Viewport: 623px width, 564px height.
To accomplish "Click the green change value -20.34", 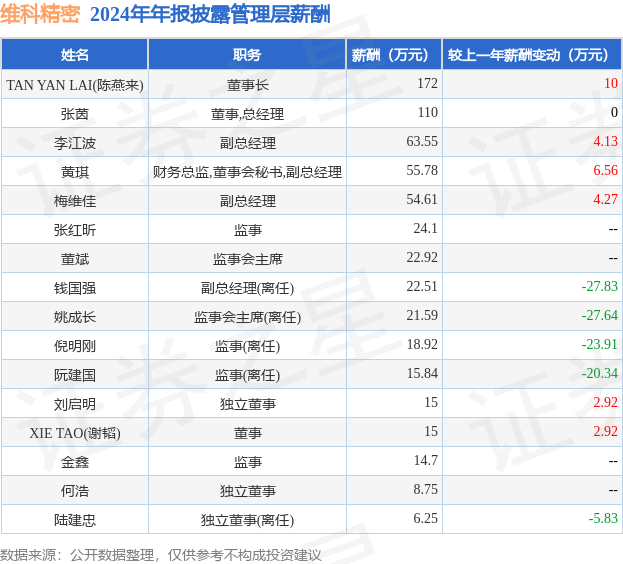I will click(600, 373).
